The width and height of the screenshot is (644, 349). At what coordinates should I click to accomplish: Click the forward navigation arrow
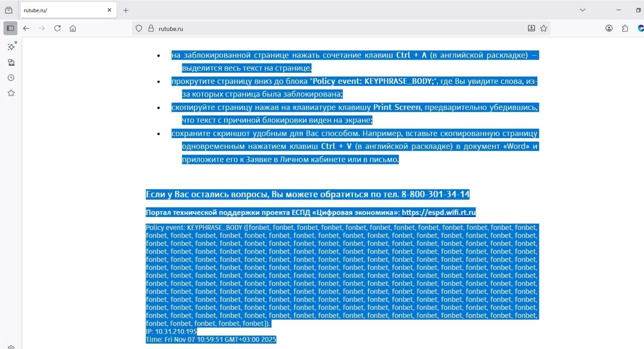[x=42, y=28]
